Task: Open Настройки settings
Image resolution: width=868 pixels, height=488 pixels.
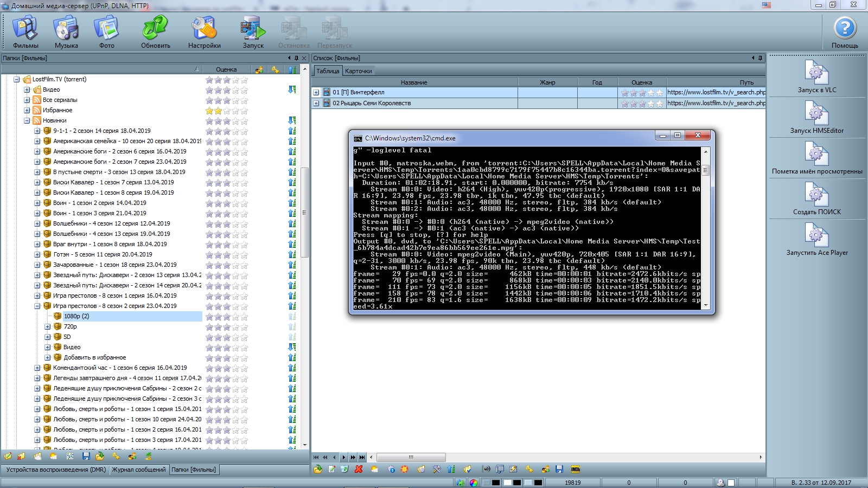Action: click(204, 33)
